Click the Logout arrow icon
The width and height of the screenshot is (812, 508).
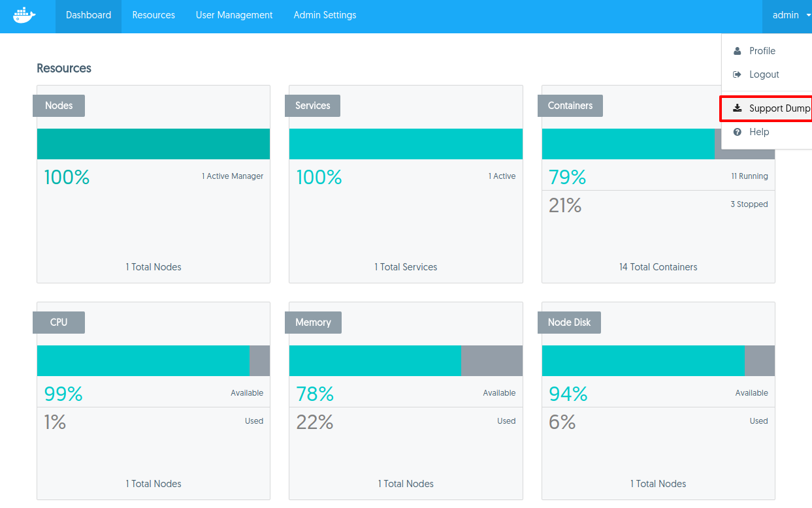738,74
